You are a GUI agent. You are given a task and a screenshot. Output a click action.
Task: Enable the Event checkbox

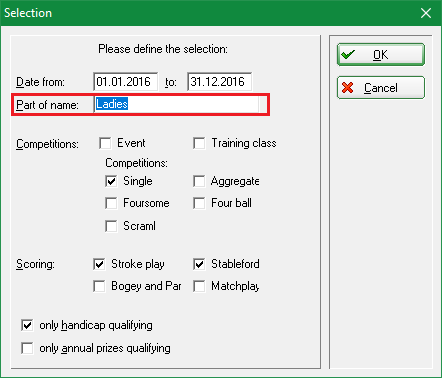click(x=105, y=143)
